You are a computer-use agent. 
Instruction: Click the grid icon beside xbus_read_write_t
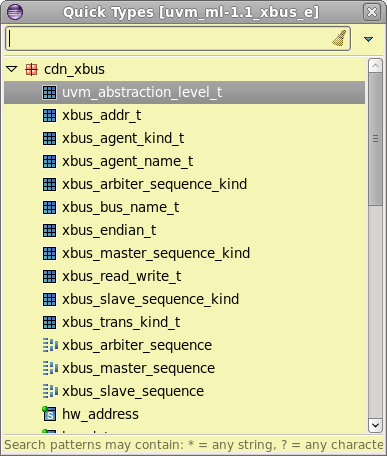(49, 276)
